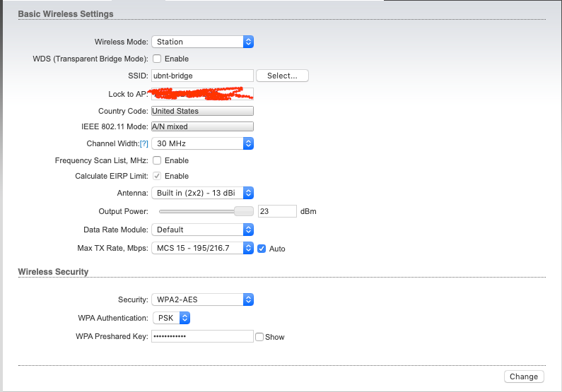The image size is (562, 392).
Task: Open the Antenna selection dropdown
Action: [x=202, y=193]
